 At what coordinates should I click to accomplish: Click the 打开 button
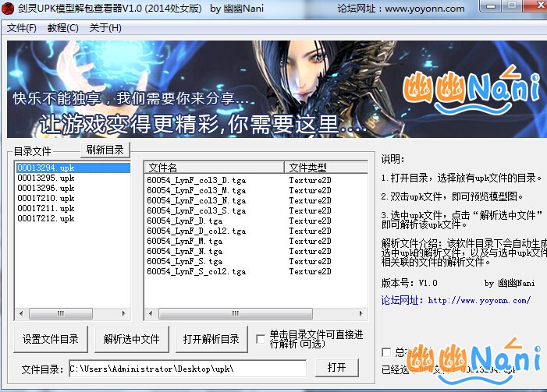point(336,368)
